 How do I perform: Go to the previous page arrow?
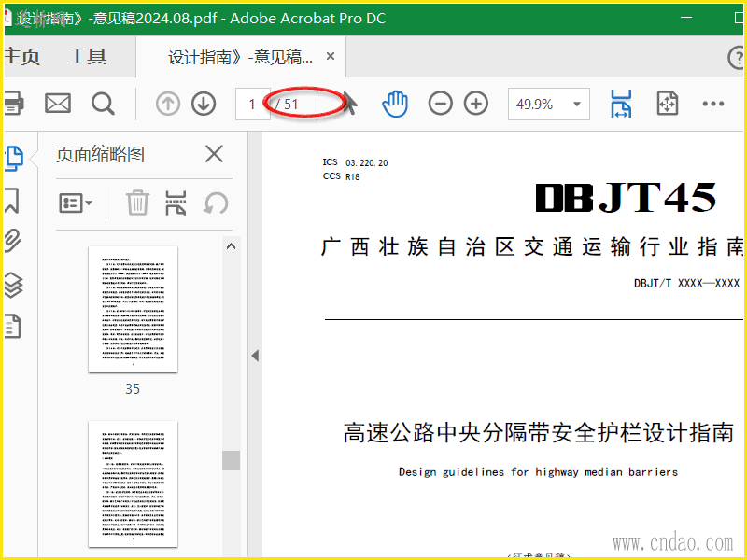click(x=168, y=104)
